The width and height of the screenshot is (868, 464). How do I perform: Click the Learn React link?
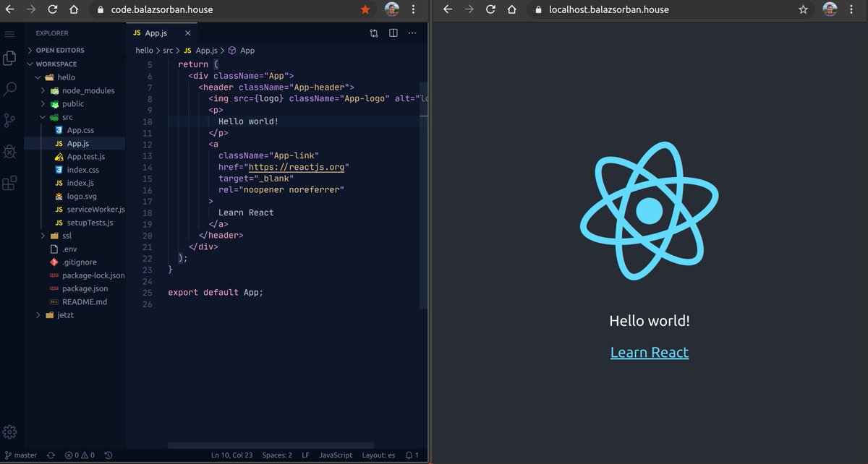(650, 352)
